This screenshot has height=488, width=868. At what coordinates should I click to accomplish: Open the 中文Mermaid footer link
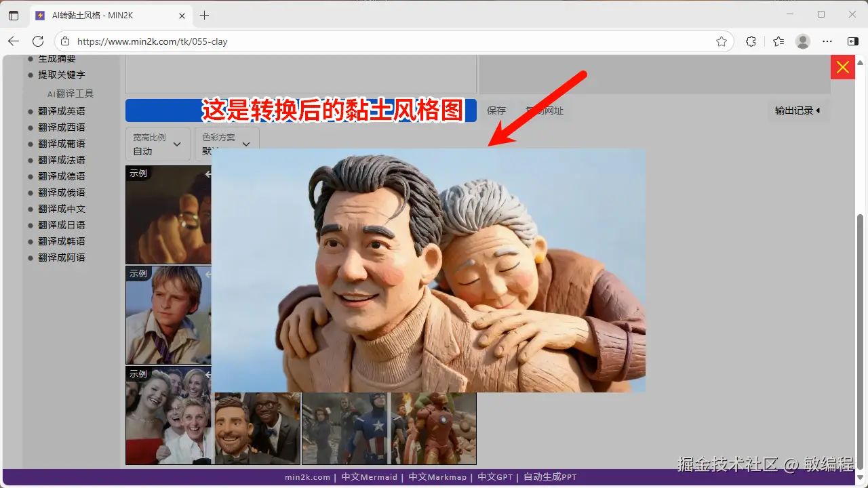[x=369, y=477]
